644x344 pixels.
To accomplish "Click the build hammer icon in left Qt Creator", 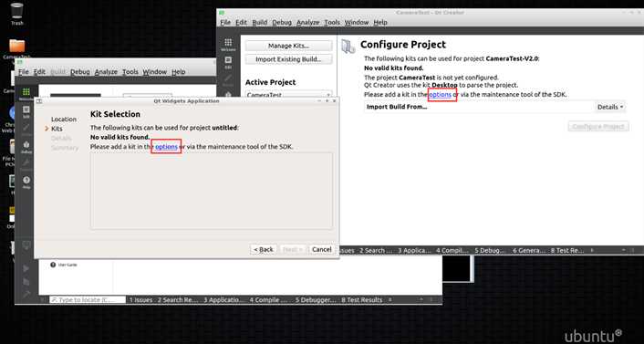I will (x=26, y=294).
